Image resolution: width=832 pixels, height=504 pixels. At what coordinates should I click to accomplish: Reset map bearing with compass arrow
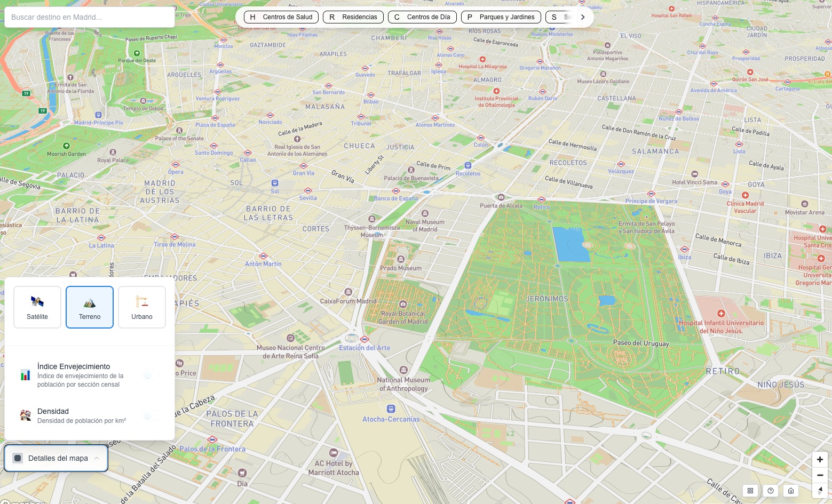(x=820, y=490)
